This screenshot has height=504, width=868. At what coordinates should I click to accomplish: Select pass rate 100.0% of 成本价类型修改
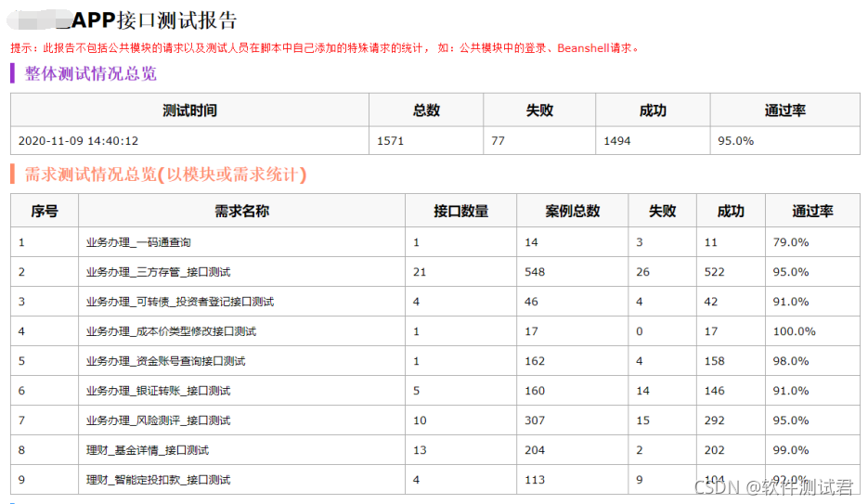(x=795, y=331)
